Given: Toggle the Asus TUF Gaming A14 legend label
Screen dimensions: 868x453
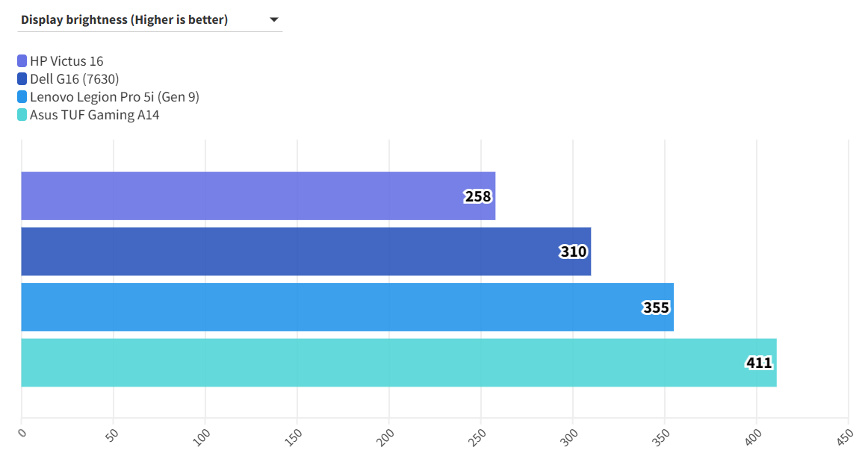Looking at the screenshot, I should (94, 115).
